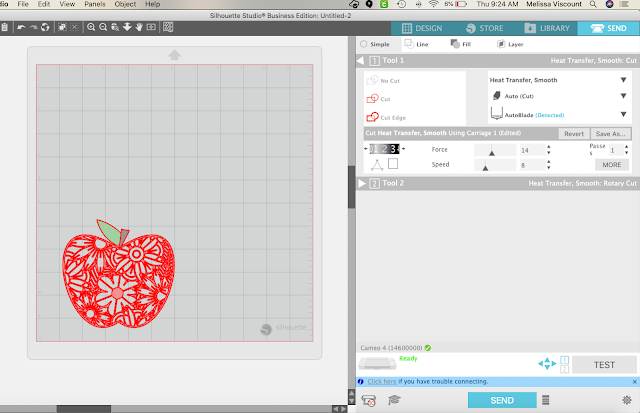Activate the hand pan tool
Image resolution: width=640 pixels, height=413 pixels.
point(139,27)
